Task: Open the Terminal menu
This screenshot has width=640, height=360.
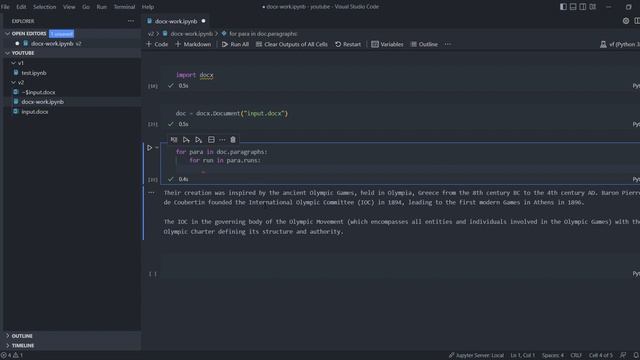Action: tap(124, 7)
